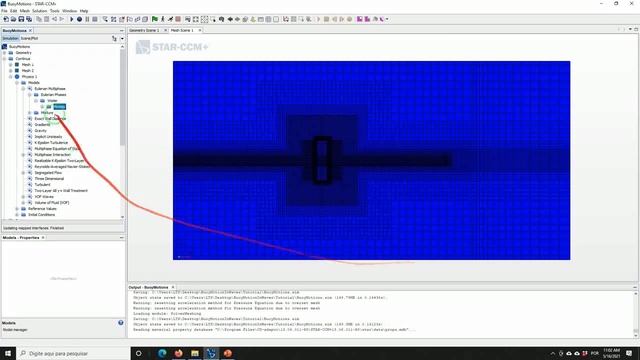Screen dimensions: 640x360
Task: Switch to the Mesh Scene 1 tab
Action: point(182,30)
